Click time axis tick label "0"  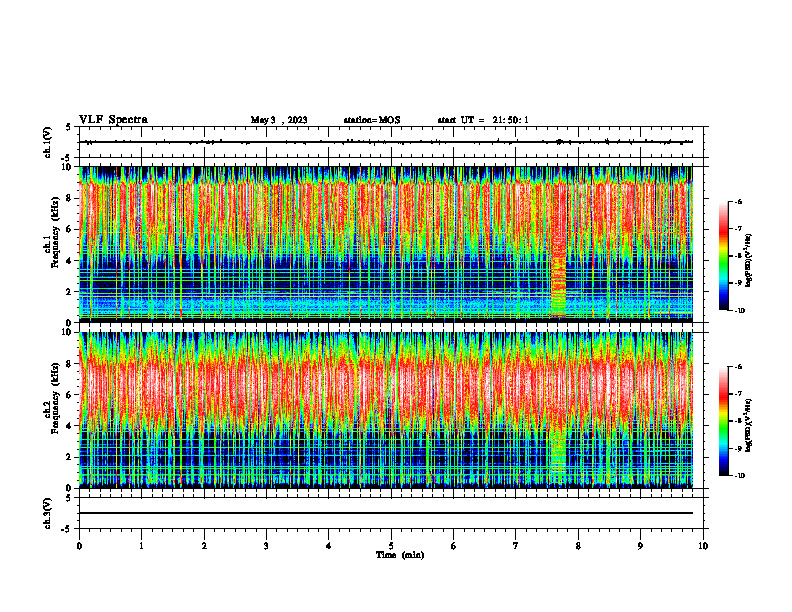pos(79,546)
